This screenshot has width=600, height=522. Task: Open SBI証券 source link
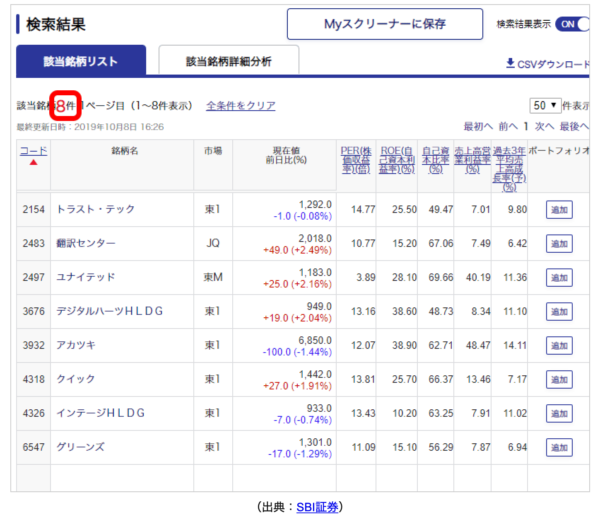tap(319, 507)
